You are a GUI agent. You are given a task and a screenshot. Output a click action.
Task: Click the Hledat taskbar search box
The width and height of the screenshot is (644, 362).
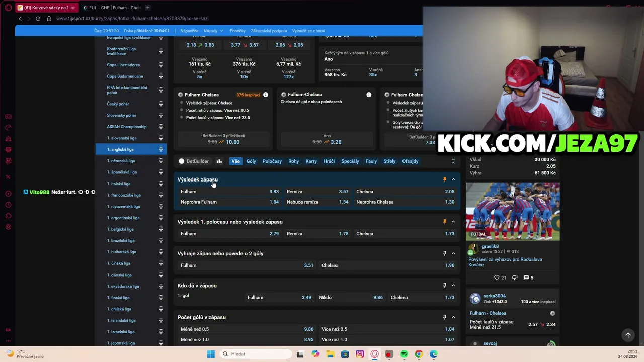[256, 354]
